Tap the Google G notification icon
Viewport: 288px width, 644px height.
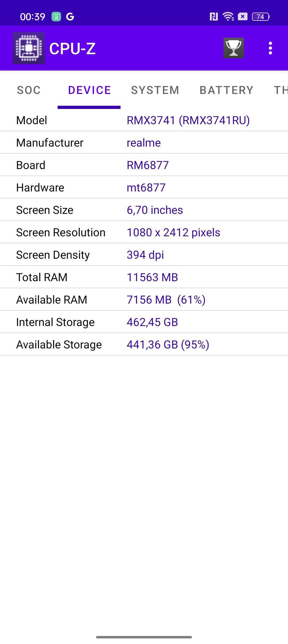[x=70, y=17]
